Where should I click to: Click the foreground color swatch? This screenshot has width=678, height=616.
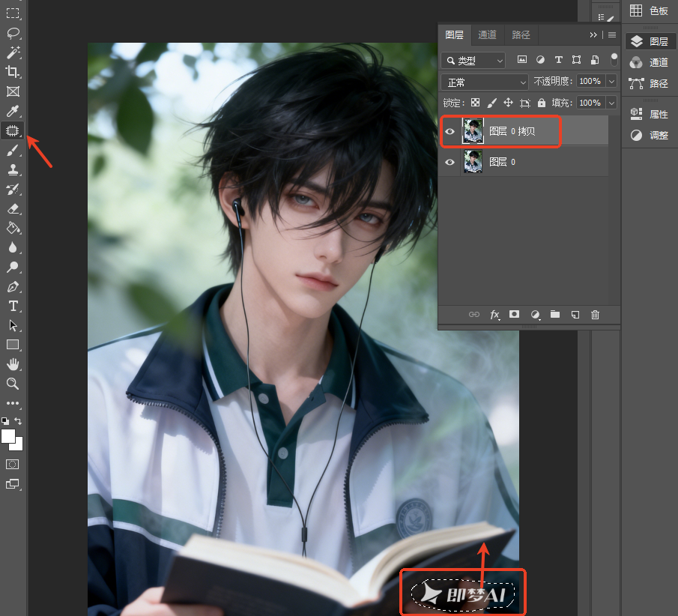click(x=7, y=436)
